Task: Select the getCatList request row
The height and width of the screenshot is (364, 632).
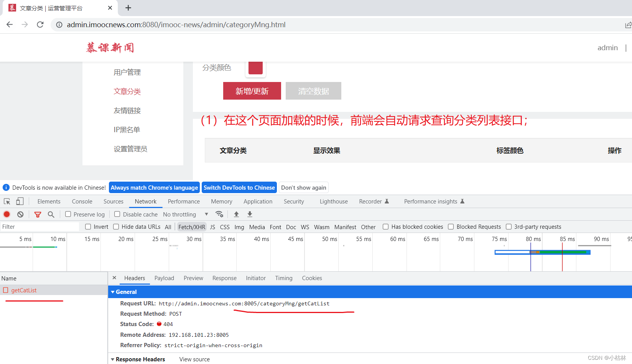Action: pyautogui.click(x=24, y=290)
